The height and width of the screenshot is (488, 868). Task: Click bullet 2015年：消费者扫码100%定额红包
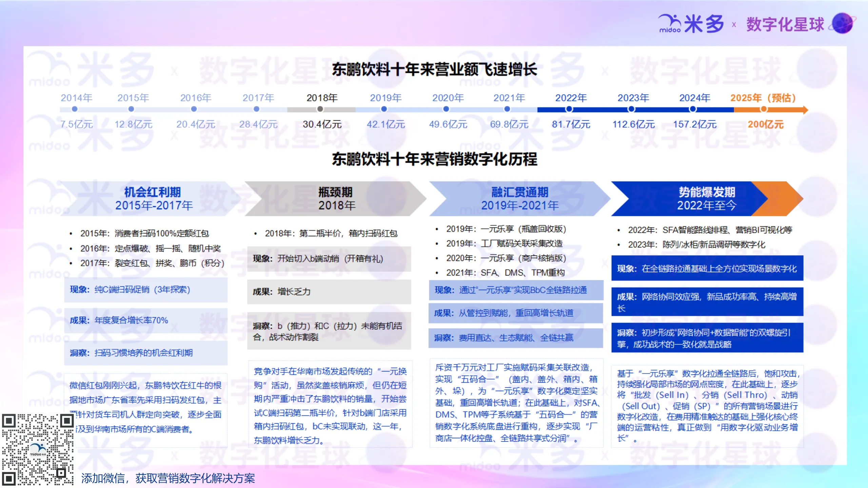(x=144, y=233)
